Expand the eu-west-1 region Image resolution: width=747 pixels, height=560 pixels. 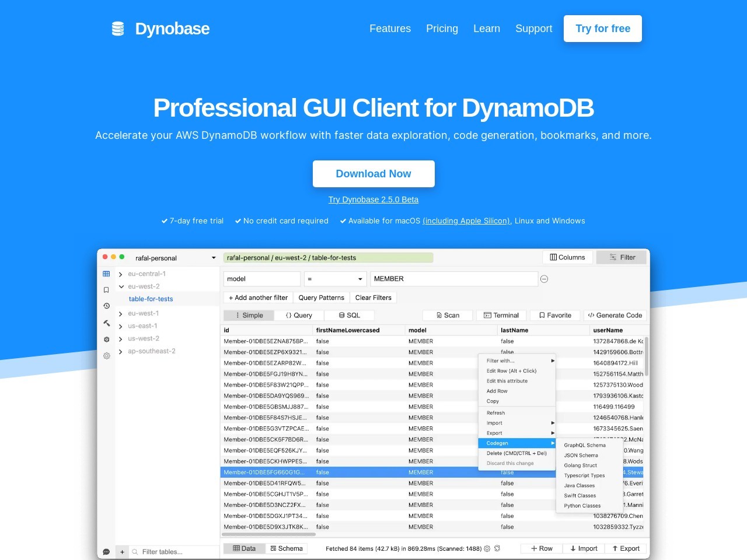(x=121, y=314)
